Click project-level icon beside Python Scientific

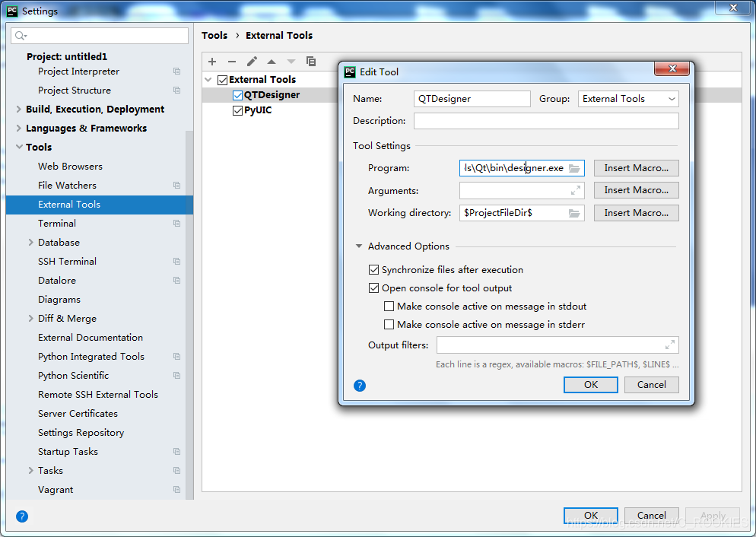[177, 376]
